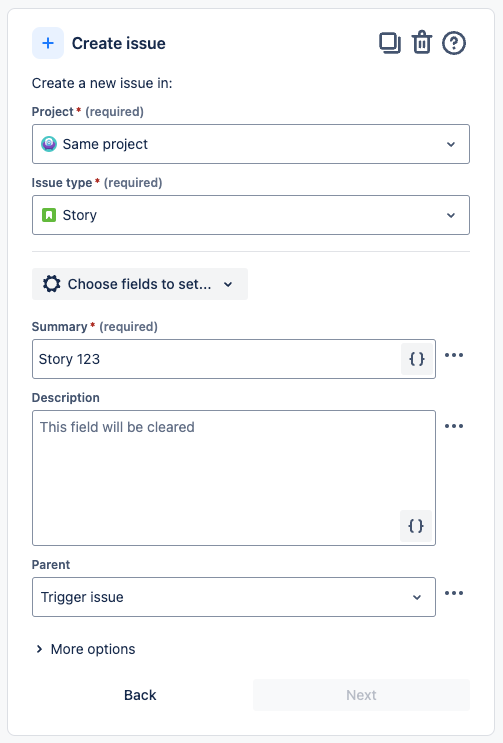Delete the action with the trash icon
Viewport: 503px width, 743px height.
click(422, 43)
